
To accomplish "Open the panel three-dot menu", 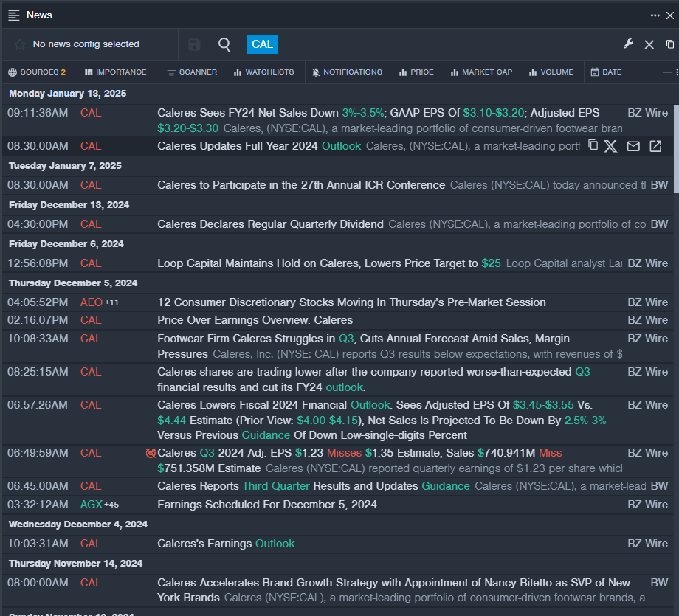I will [655, 15].
